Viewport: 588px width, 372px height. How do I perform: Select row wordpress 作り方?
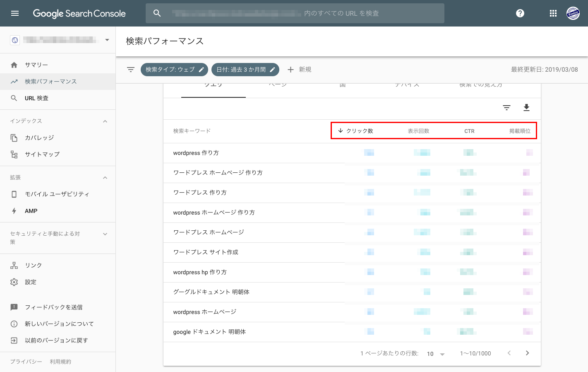tap(352, 153)
